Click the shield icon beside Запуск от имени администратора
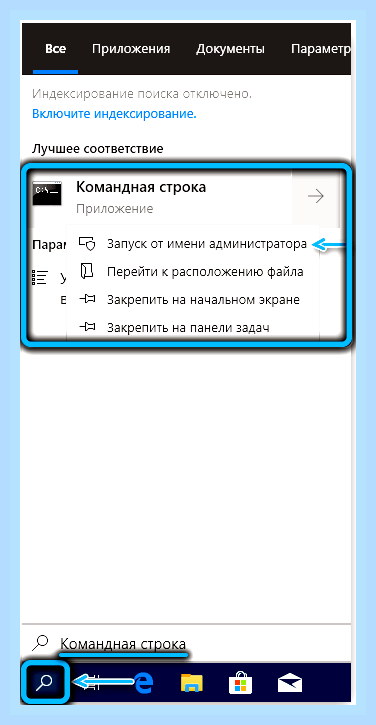Screen dimensions: 376x725 [87, 244]
